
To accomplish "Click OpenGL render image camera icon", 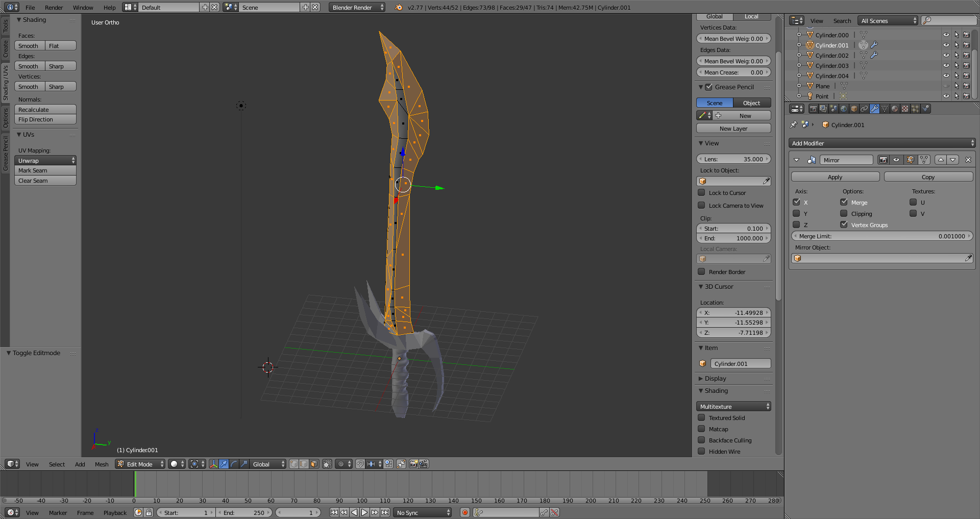I will point(414,464).
